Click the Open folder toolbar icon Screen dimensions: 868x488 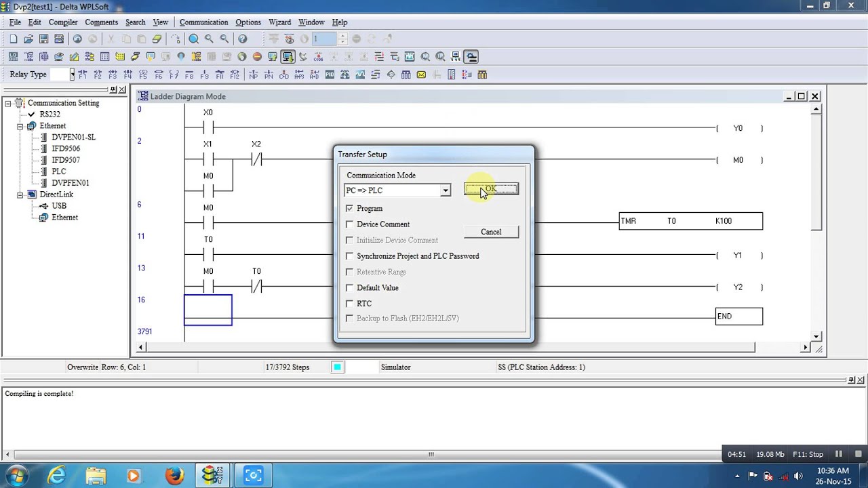click(x=28, y=39)
